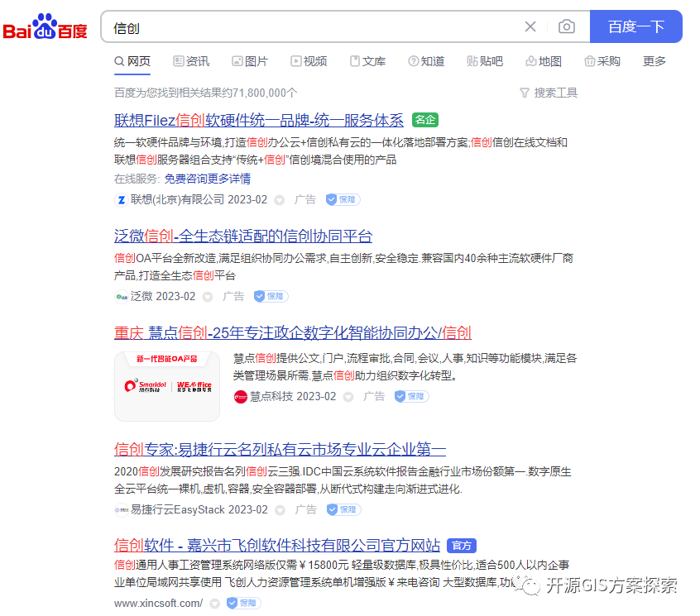Click the 名企 badge

[x=425, y=120]
